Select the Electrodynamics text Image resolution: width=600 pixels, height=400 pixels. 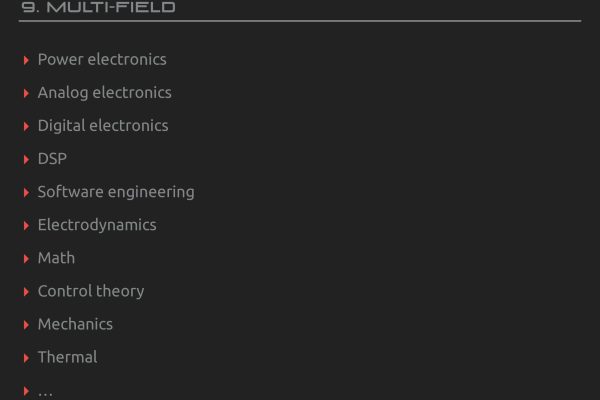[x=97, y=225]
